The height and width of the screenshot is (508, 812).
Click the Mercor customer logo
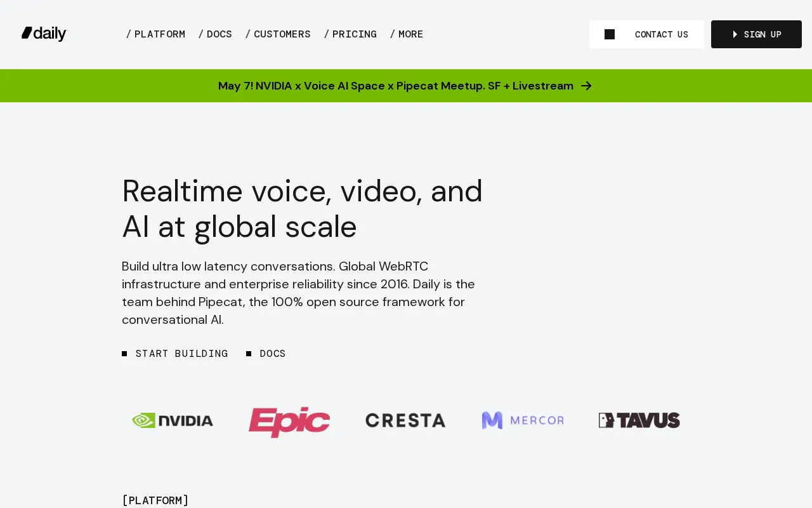click(523, 420)
